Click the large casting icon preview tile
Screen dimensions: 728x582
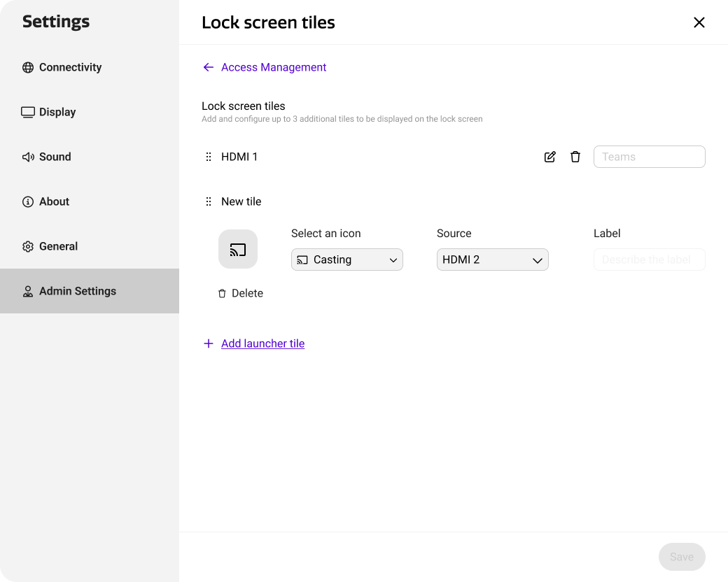pyautogui.click(x=238, y=249)
